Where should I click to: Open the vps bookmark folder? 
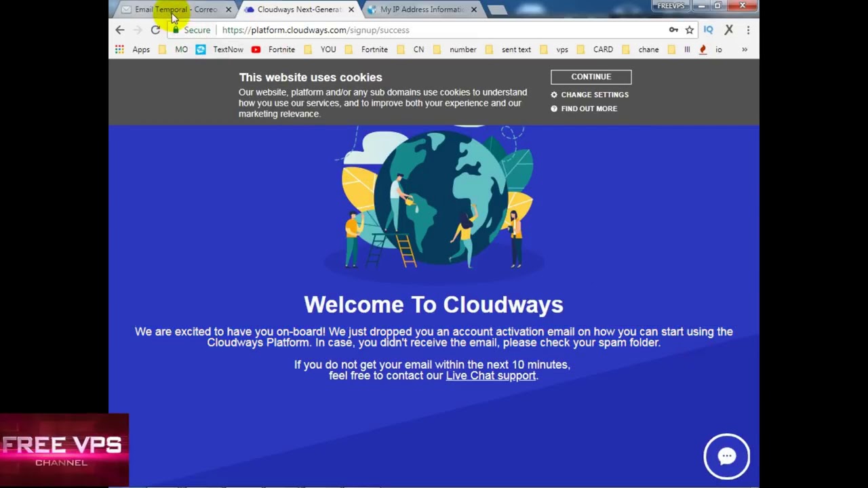[x=554, y=49]
